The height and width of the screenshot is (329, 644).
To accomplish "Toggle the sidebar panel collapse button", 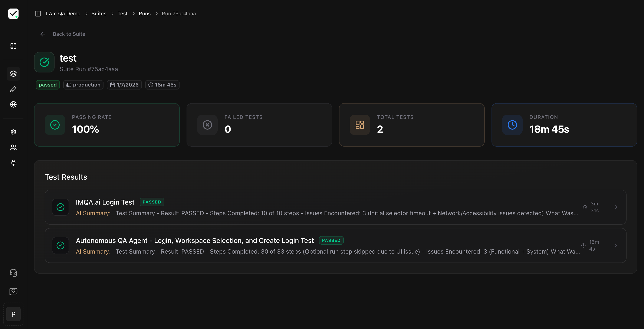I will (x=38, y=13).
